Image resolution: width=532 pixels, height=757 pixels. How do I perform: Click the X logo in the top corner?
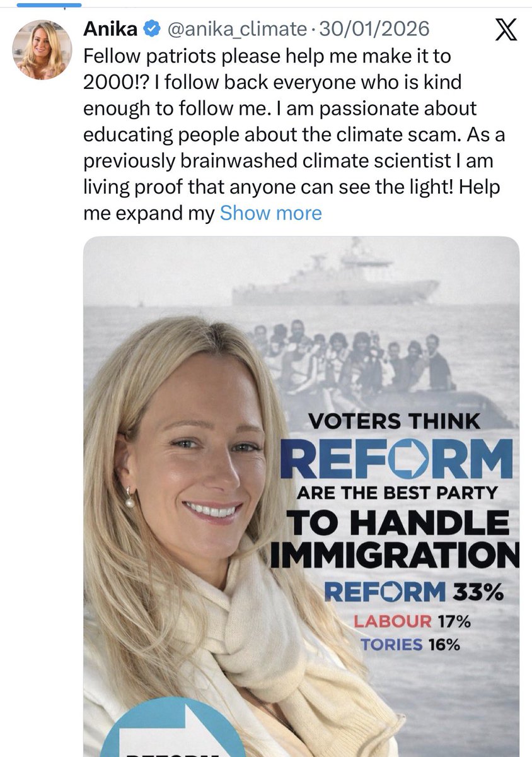pos(505,29)
